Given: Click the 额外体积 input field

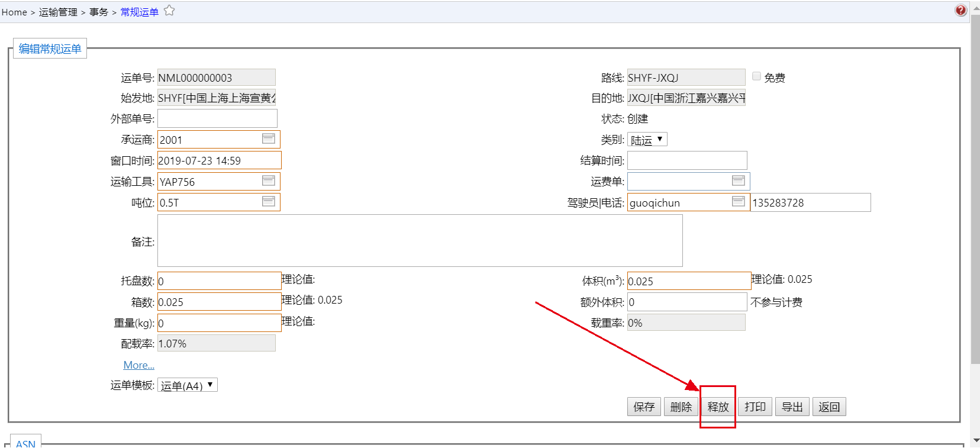Looking at the screenshot, I should tap(687, 302).
